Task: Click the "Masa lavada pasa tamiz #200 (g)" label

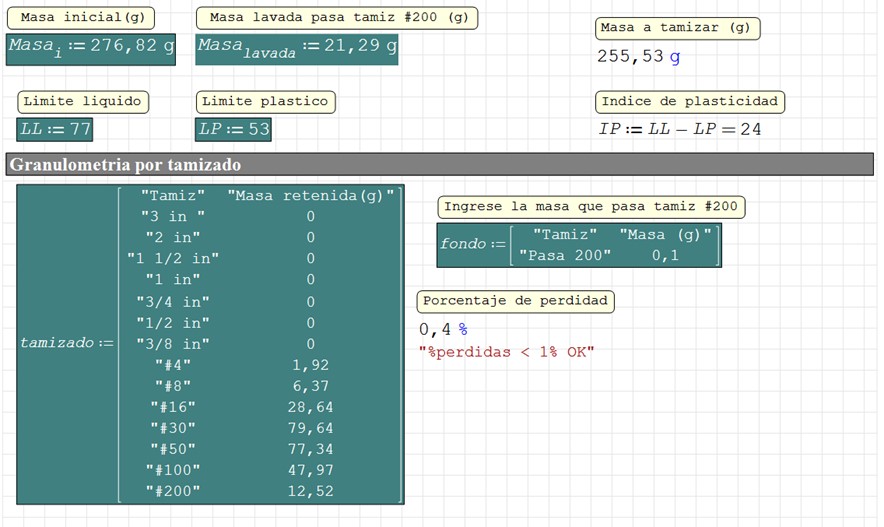Action: coord(337,18)
